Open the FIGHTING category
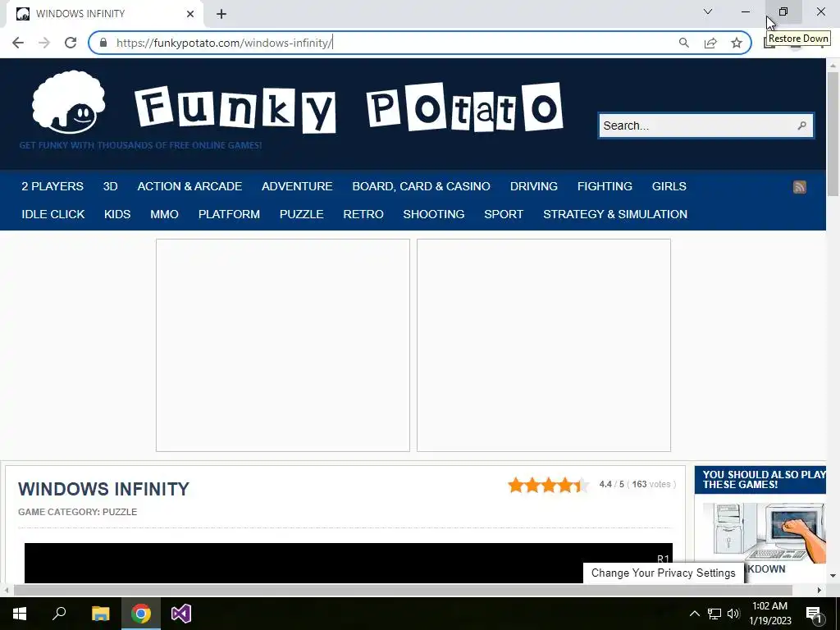Screen dimensions: 840x630 pyautogui.click(x=605, y=186)
